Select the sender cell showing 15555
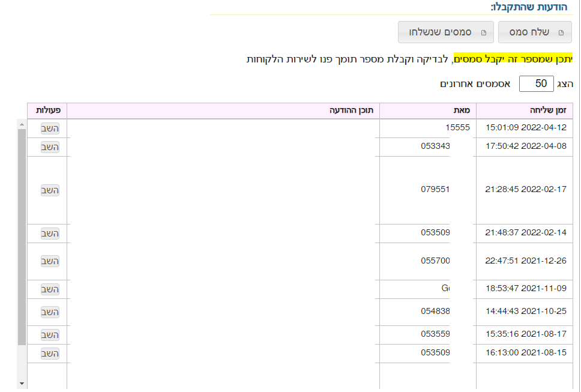Image resolution: width=581 pixels, height=392 pixels. [x=457, y=128]
